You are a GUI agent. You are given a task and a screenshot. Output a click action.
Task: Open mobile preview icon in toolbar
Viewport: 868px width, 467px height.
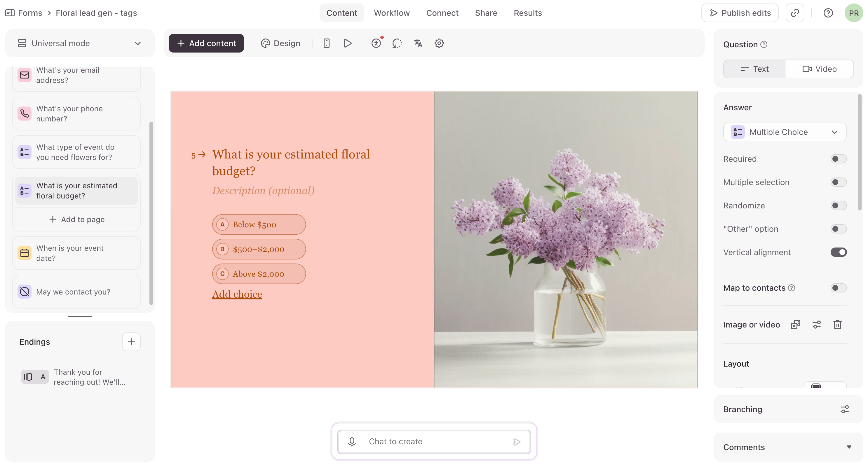coord(326,43)
